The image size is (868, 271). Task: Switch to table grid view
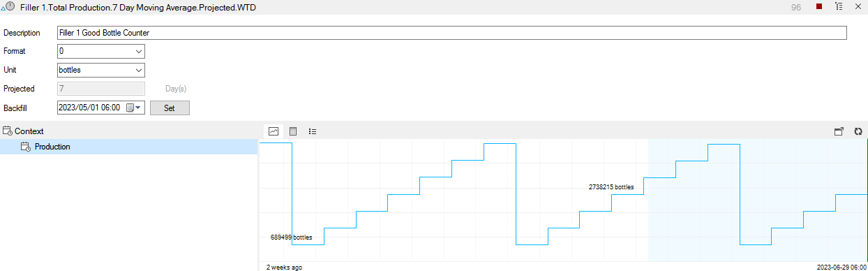[293, 131]
